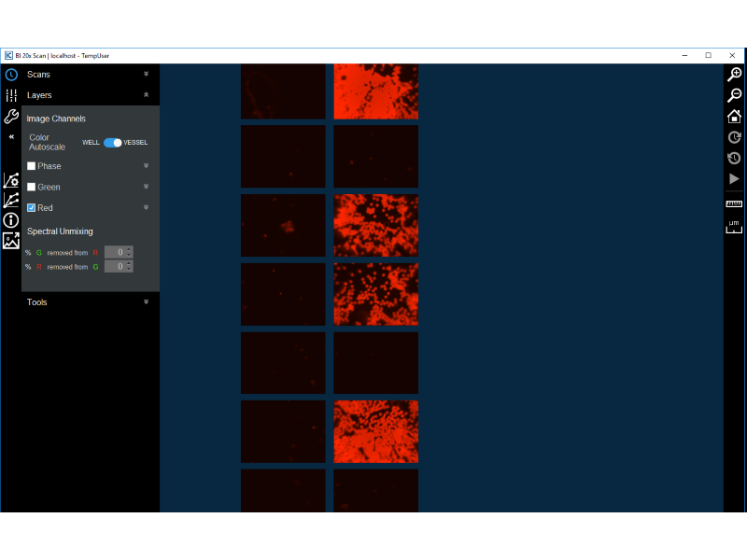
Task: Play the scan movie
Action: (734, 178)
